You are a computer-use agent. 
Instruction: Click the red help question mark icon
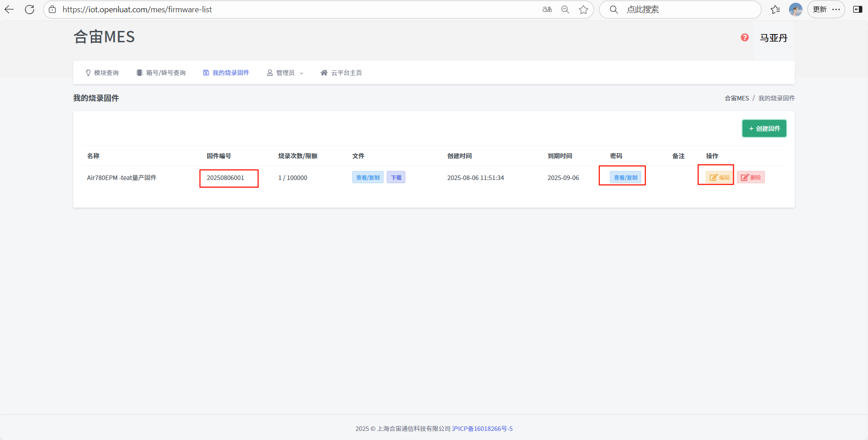click(x=744, y=38)
